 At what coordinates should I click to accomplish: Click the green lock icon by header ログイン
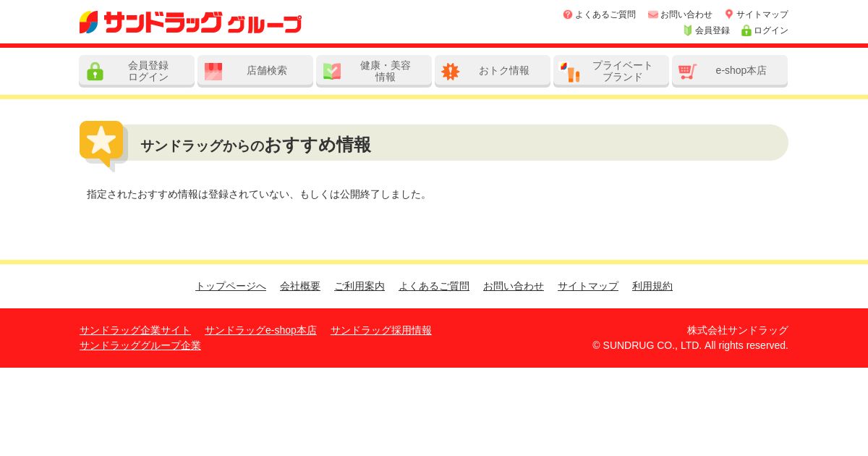pos(746,30)
